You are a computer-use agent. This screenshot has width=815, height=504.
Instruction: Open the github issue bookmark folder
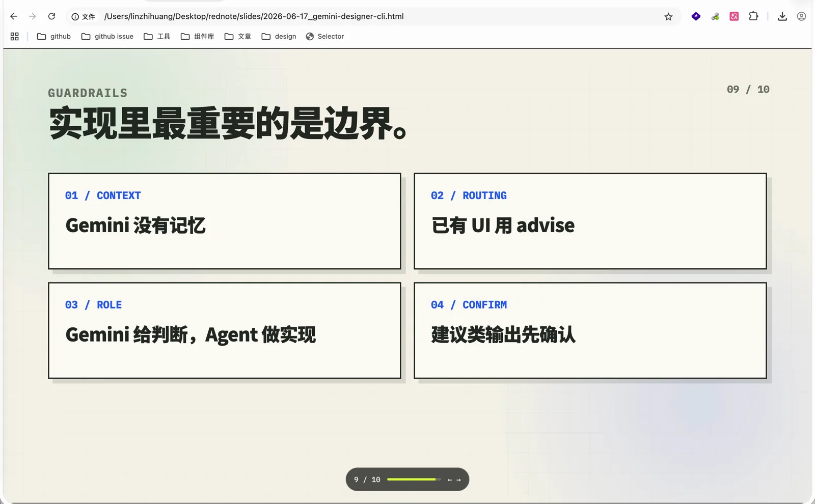pos(107,36)
